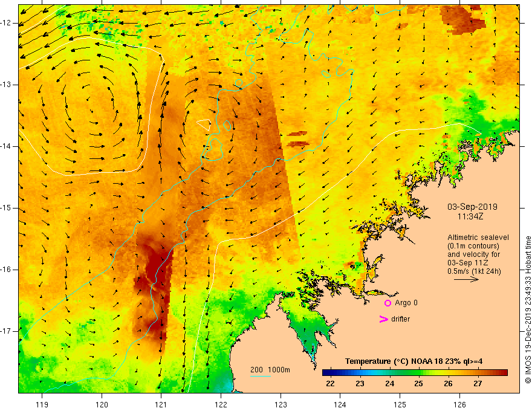Click the 'and velocity for' caption line
Screen dimensions: 532x411
[x=473, y=254]
